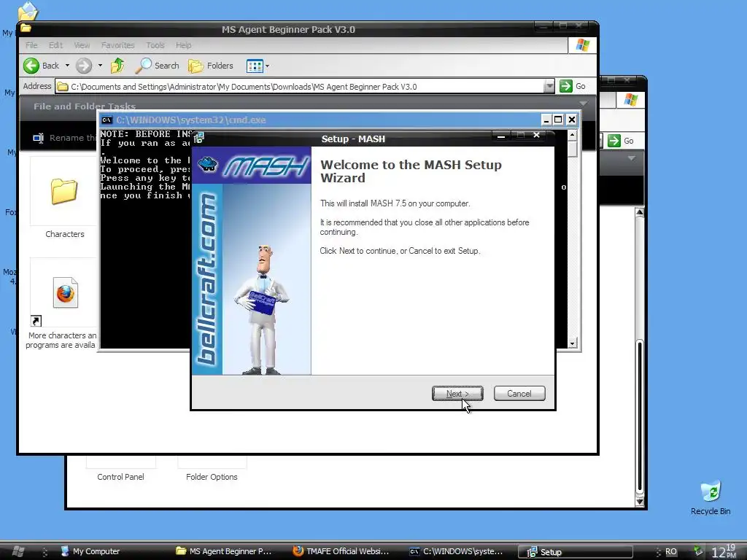The image size is (747, 560).
Task: Open the View menu
Action: [82, 45]
